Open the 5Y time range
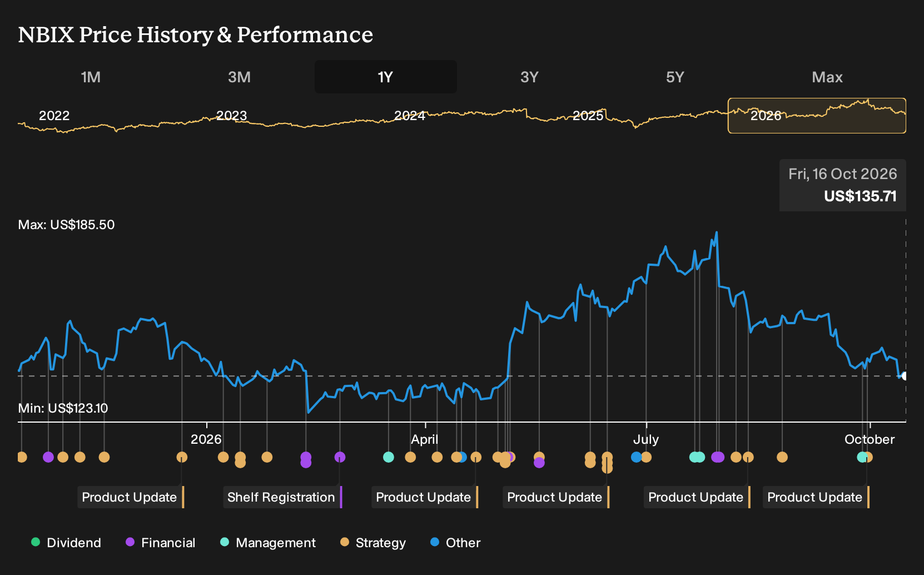924x575 pixels. [x=675, y=77]
